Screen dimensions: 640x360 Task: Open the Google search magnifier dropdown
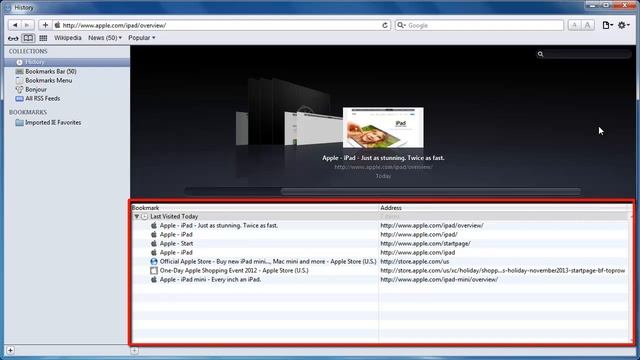point(402,25)
